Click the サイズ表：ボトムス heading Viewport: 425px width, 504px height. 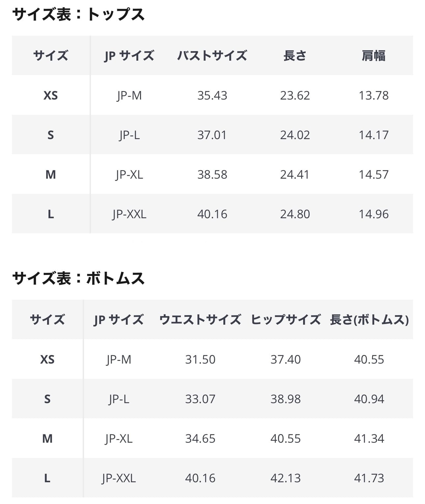coord(78,278)
